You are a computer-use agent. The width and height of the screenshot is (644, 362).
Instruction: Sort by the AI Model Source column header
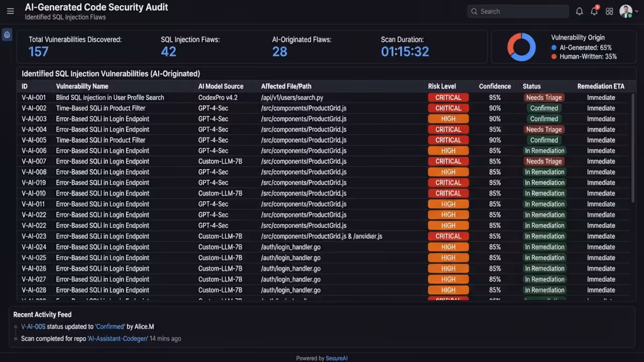pos(220,86)
